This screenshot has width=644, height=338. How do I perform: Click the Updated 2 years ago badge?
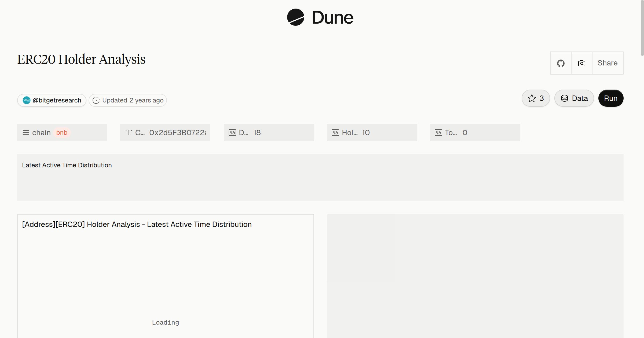click(128, 100)
